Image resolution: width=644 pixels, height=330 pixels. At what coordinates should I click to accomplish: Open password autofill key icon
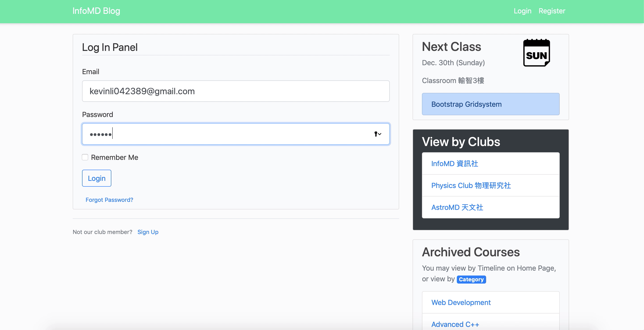click(376, 134)
